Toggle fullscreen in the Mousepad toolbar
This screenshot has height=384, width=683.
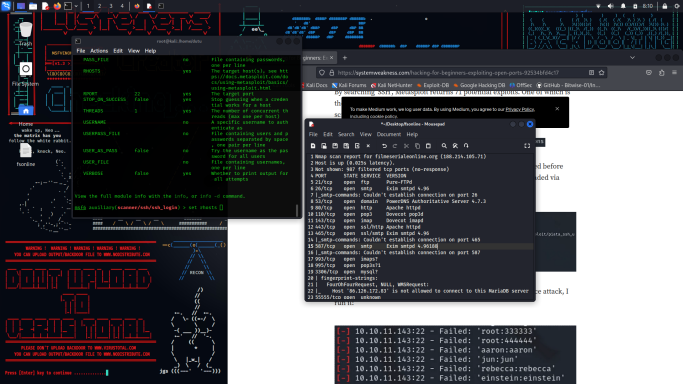[527, 146]
